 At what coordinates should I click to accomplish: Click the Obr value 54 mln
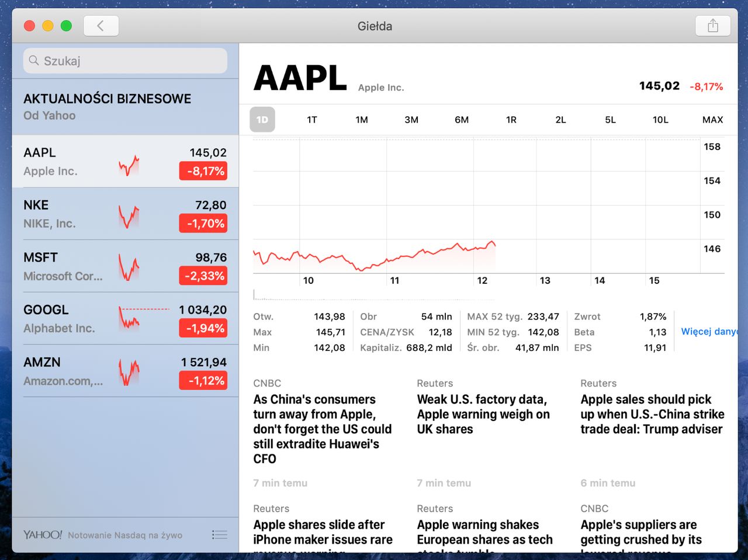click(x=437, y=316)
